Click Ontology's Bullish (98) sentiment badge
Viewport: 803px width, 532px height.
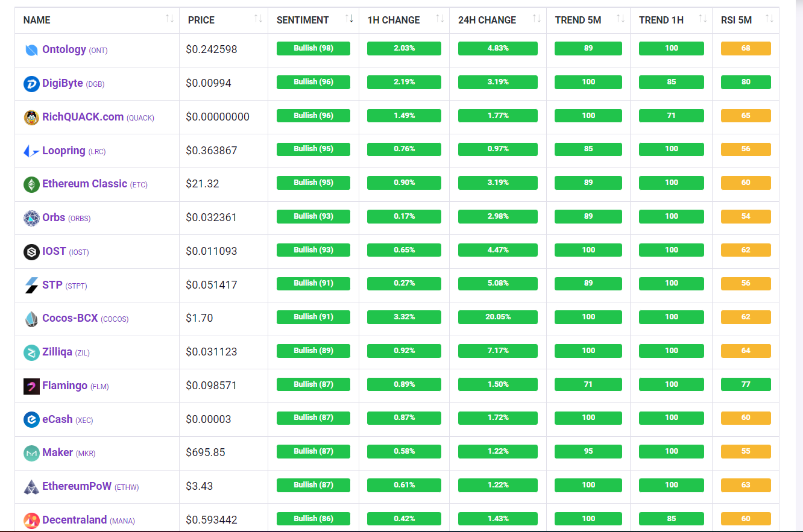click(313, 48)
